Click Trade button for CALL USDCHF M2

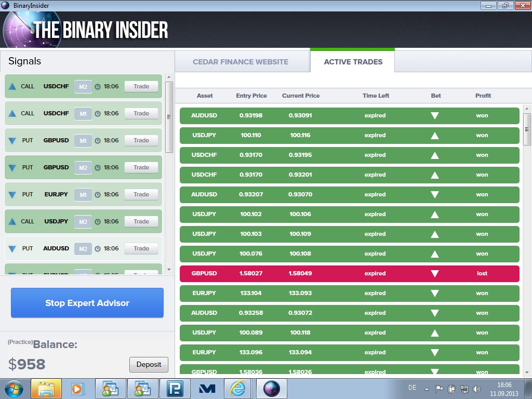click(x=141, y=87)
